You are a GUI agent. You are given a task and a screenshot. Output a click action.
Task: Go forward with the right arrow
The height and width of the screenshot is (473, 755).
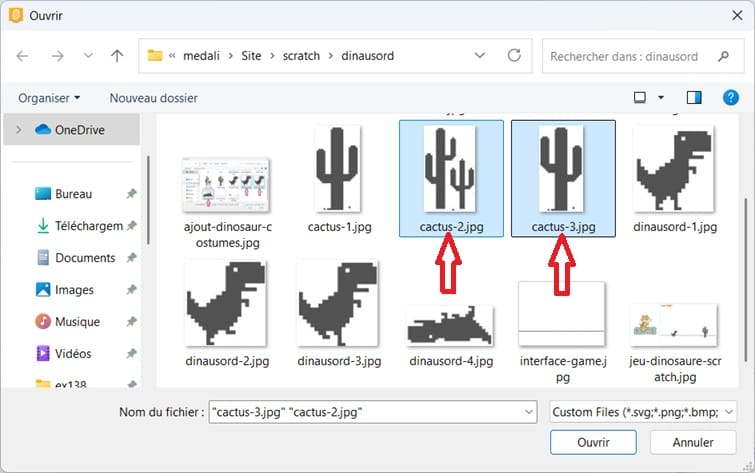click(57, 56)
